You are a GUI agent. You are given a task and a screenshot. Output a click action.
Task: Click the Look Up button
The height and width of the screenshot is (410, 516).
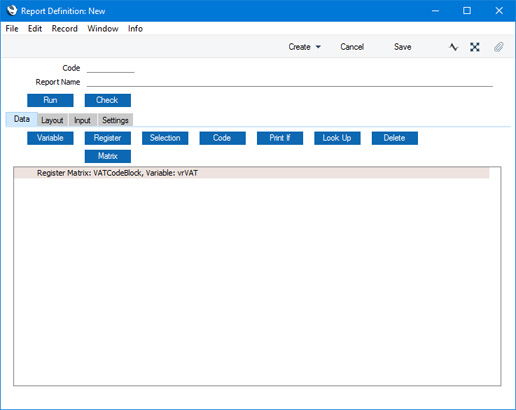[337, 138]
